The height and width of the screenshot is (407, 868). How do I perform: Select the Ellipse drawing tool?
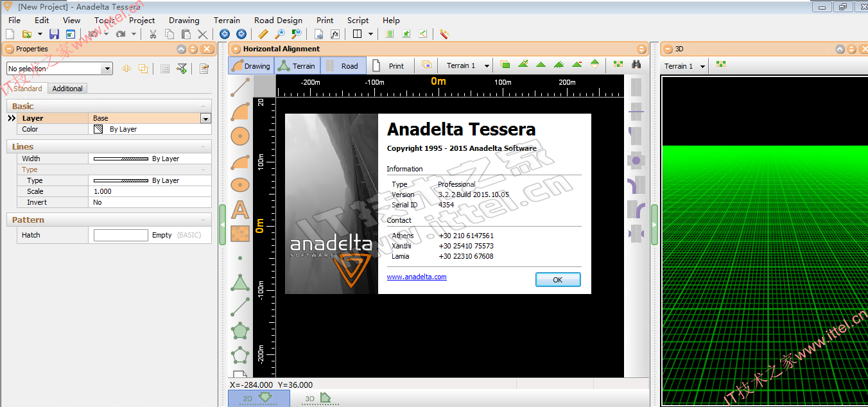click(x=240, y=185)
